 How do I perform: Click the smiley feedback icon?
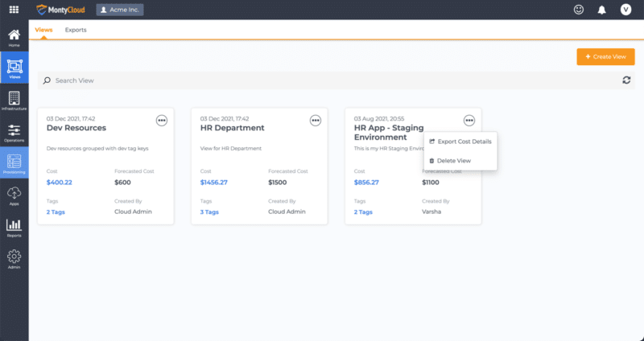tap(578, 10)
